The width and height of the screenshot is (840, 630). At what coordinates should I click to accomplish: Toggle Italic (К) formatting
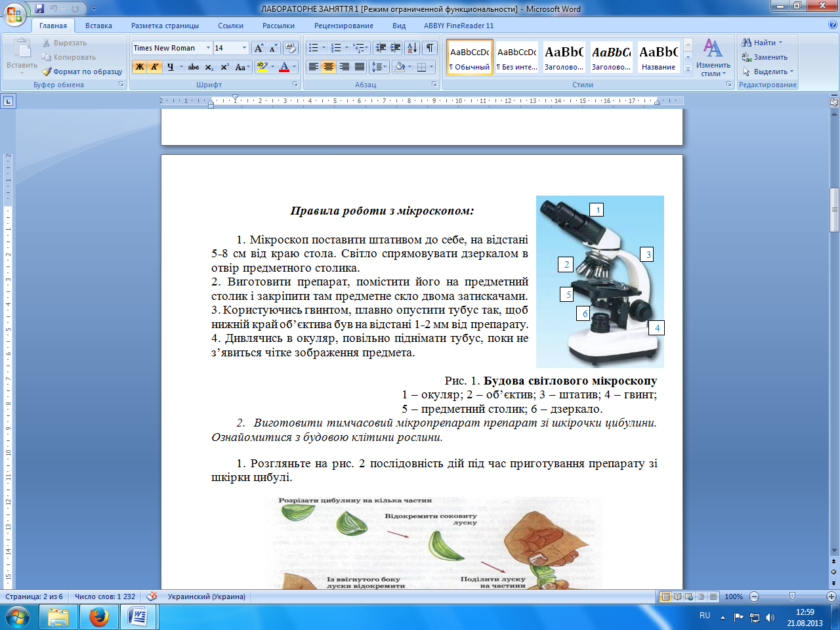[x=155, y=67]
